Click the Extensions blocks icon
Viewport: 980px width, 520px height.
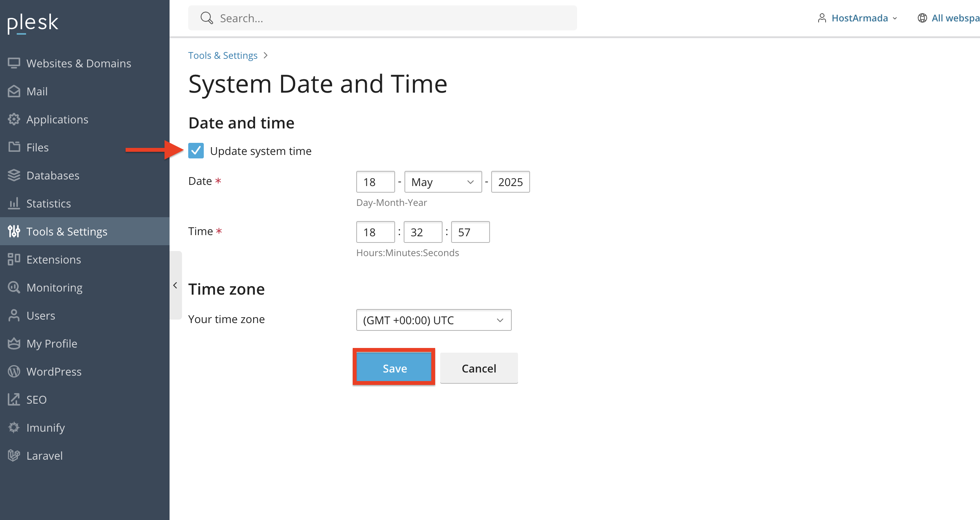pos(14,259)
